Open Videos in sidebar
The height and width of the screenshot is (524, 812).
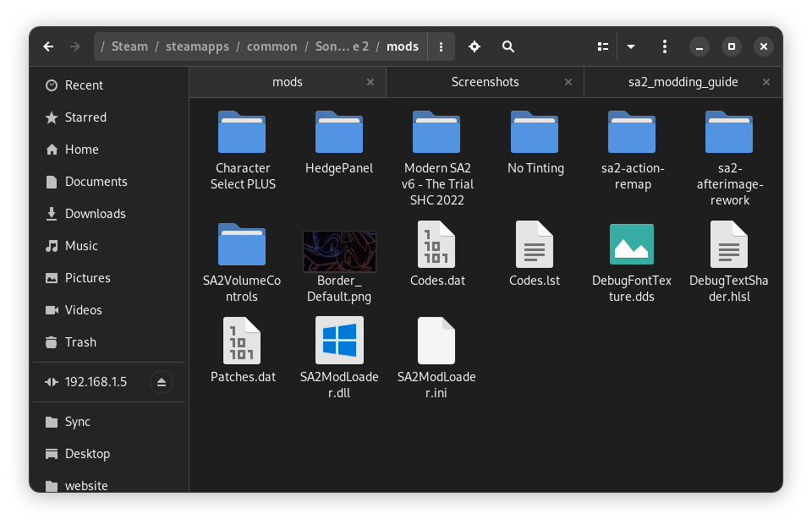pos(109,310)
